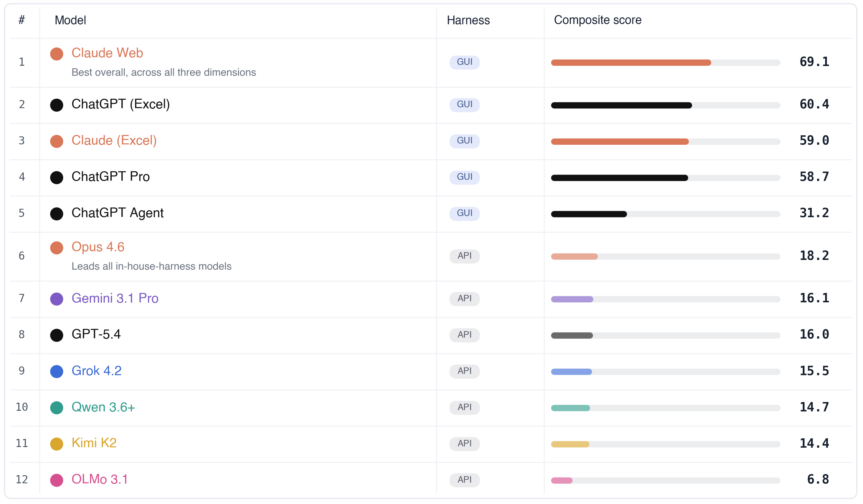Image resolution: width=863 pixels, height=504 pixels.
Task: Click the API badge in the Opus 4.6 row
Action: point(464,256)
